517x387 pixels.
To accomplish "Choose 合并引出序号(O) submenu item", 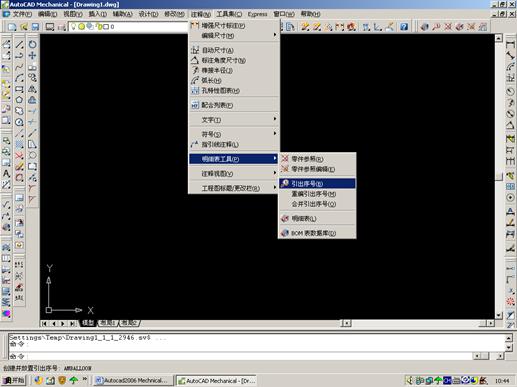I will tap(317, 204).
